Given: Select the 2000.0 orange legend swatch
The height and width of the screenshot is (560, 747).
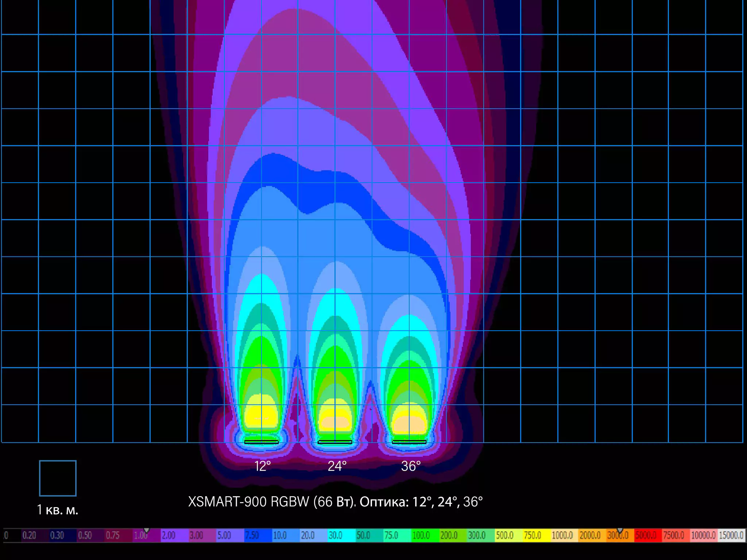Looking at the screenshot, I should 592,535.
